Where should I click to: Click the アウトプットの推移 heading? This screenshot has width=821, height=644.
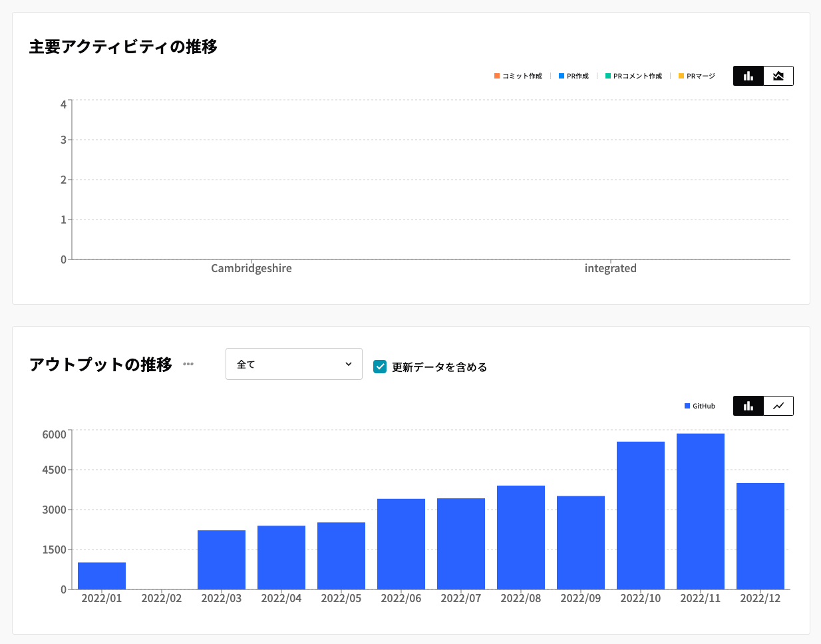click(100, 365)
